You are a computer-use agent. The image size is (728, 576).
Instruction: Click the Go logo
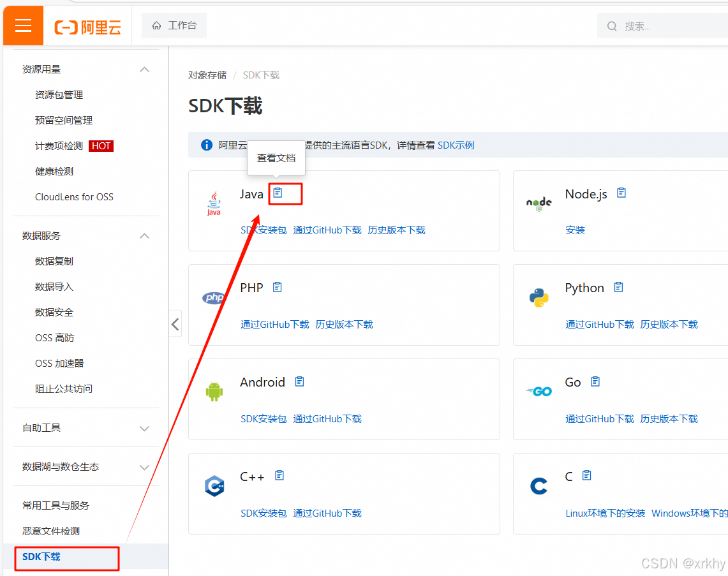click(539, 392)
